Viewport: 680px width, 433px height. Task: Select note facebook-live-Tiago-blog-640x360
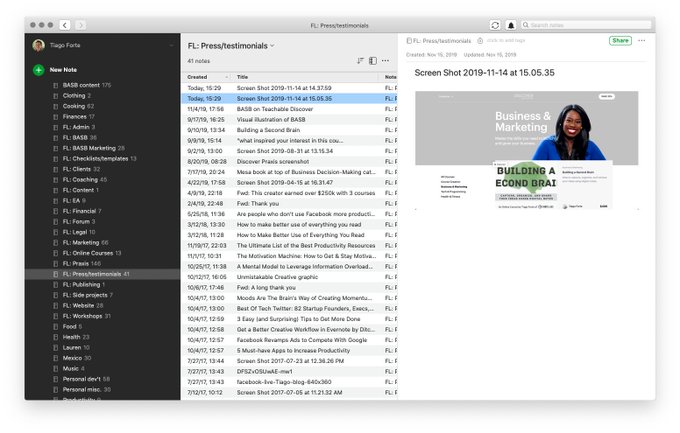point(289,382)
